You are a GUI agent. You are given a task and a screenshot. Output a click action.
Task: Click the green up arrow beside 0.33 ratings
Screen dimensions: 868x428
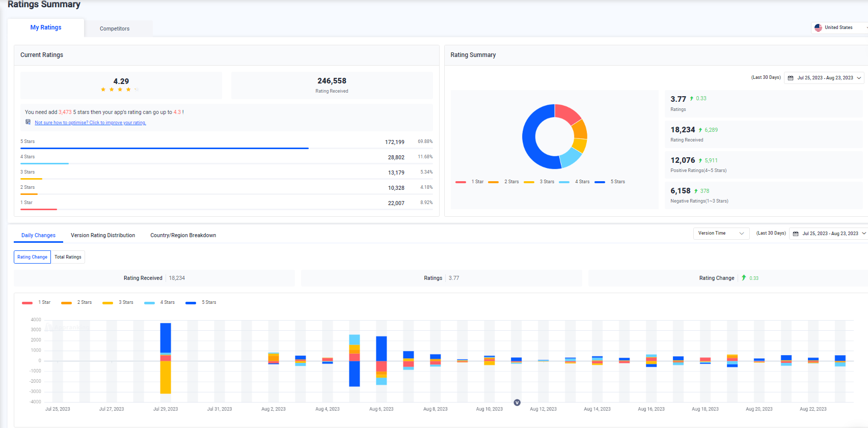pyautogui.click(x=692, y=99)
